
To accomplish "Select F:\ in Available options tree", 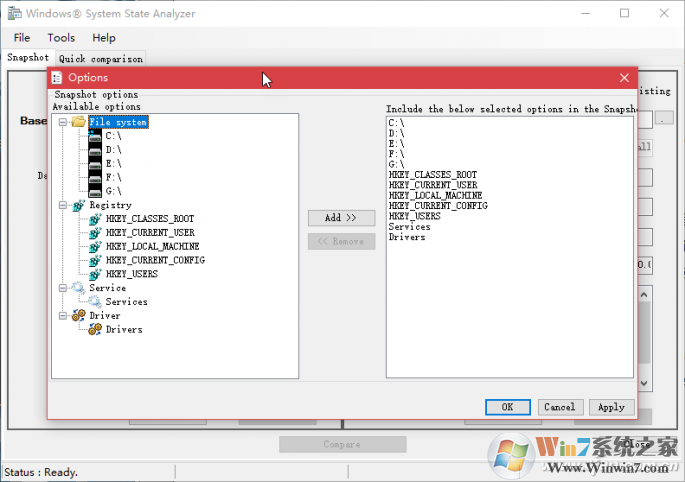I will click(x=114, y=177).
